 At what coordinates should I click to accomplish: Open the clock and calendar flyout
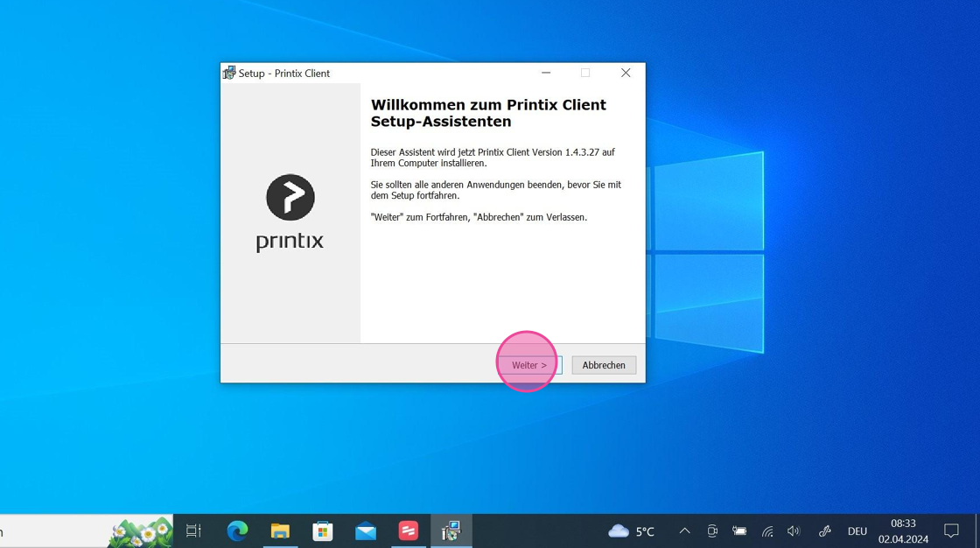[903, 530]
